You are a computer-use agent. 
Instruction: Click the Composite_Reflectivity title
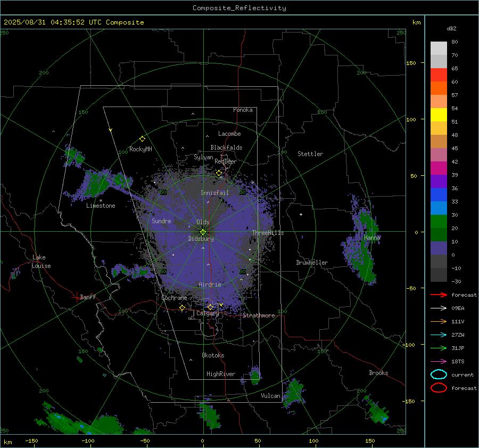(x=240, y=8)
